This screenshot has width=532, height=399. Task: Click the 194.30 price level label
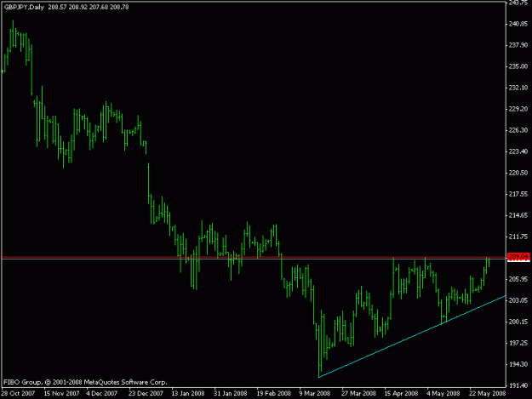pyautogui.click(x=518, y=364)
